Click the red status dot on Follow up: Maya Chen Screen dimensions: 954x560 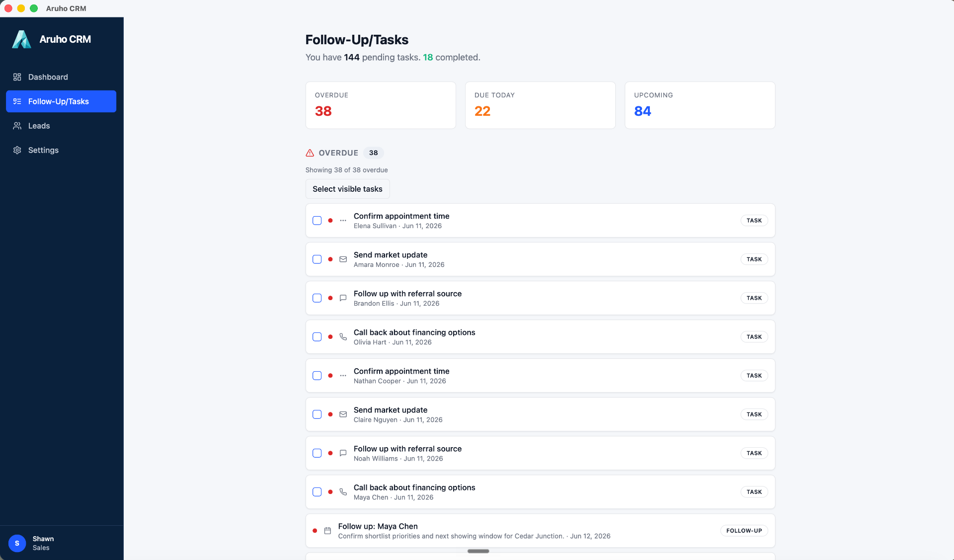click(x=315, y=531)
